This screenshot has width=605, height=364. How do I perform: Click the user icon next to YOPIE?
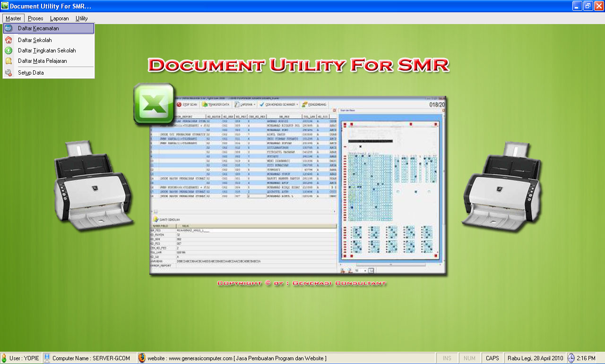[4, 358]
